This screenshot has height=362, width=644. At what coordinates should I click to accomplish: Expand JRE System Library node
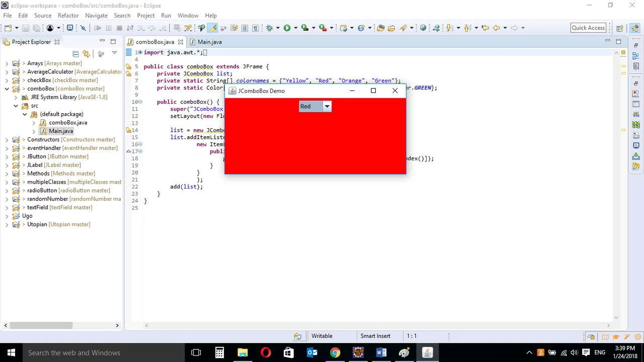(16, 97)
